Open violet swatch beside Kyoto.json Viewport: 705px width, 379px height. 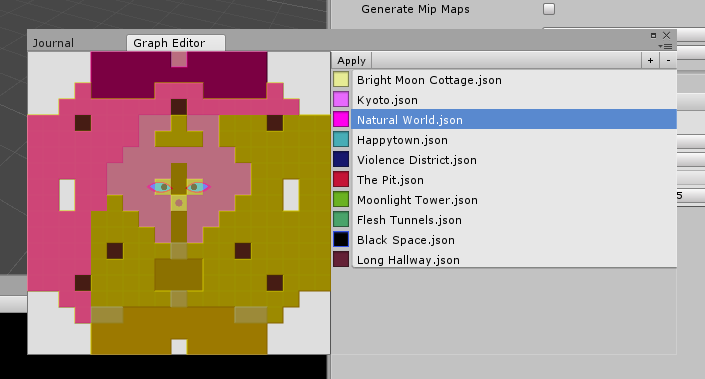[341, 99]
